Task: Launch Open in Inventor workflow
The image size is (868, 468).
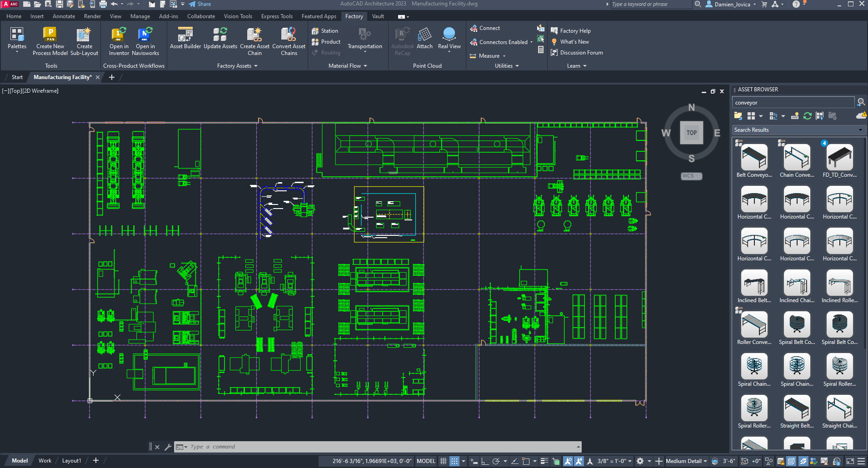Action: [119, 41]
